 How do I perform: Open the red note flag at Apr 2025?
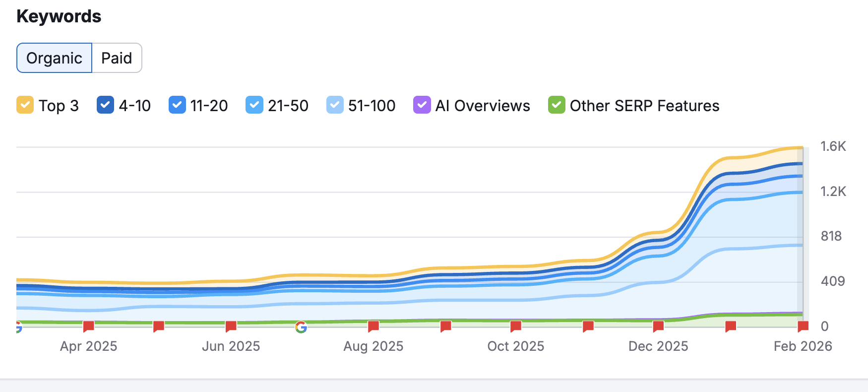[89, 327]
